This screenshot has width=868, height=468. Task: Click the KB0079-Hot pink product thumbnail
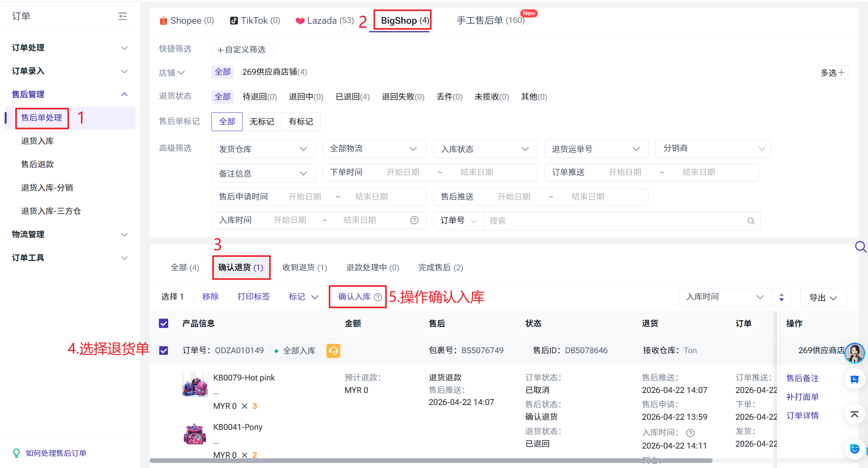tap(195, 384)
